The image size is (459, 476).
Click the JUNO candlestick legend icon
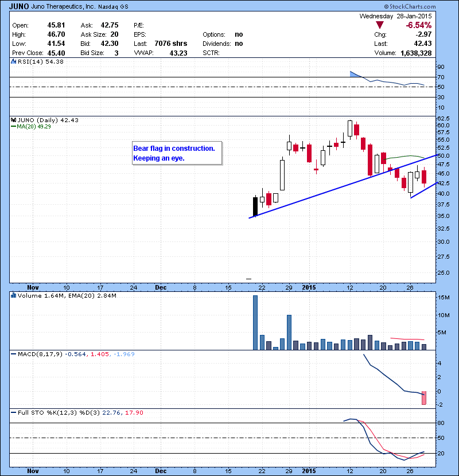13,120
